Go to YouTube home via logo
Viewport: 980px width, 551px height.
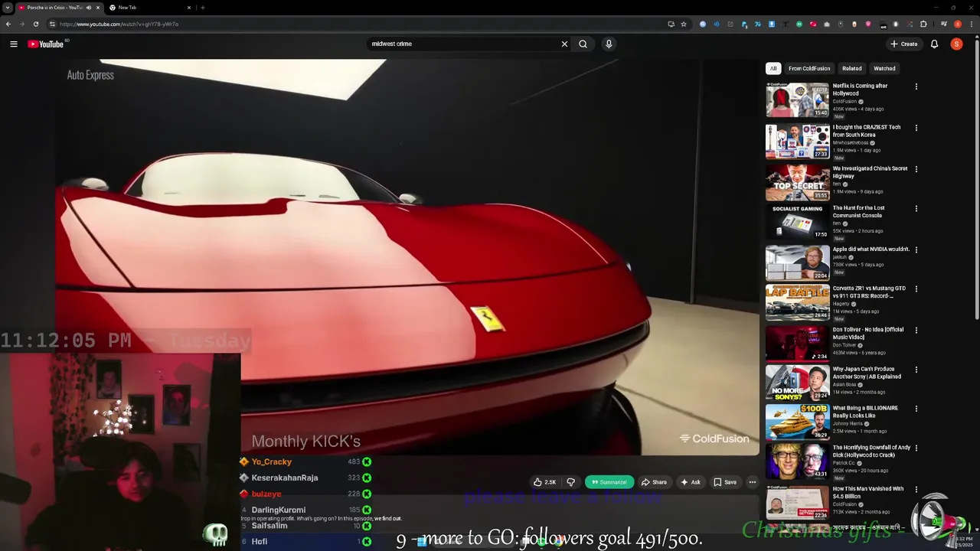(46, 44)
